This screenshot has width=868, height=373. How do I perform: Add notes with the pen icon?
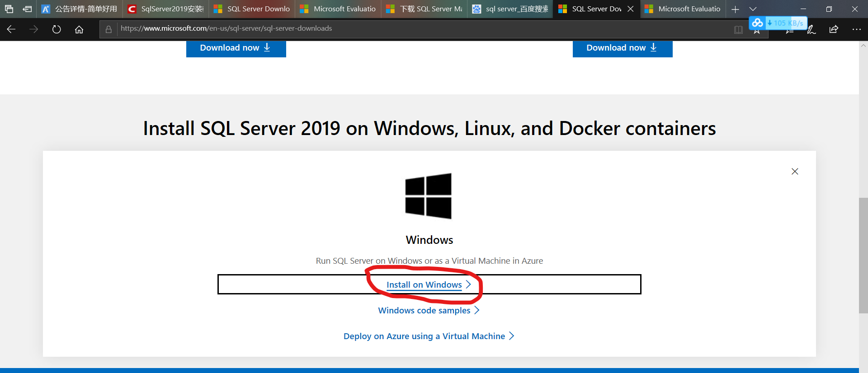coord(811,29)
